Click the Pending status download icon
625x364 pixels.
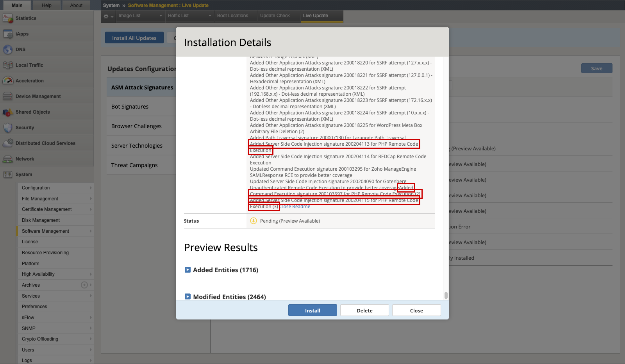click(254, 221)
